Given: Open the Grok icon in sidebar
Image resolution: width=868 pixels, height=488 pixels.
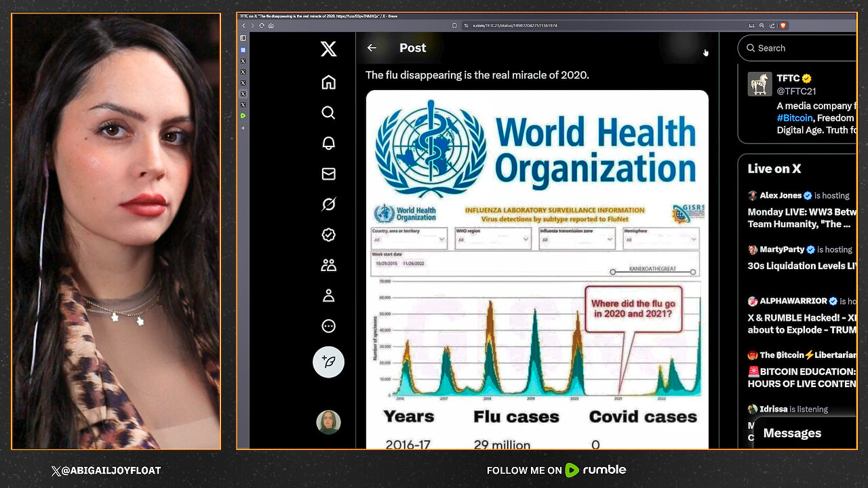Looking at the screenshot, I should 328,204.
